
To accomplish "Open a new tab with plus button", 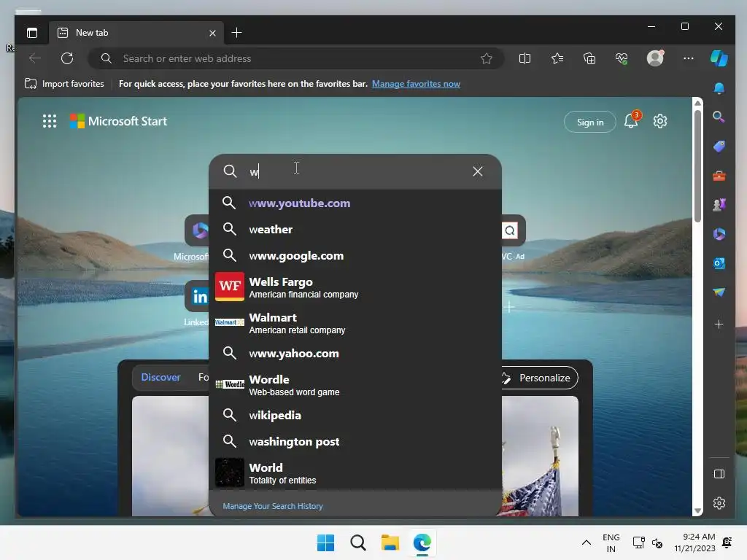I will point(236,32).
